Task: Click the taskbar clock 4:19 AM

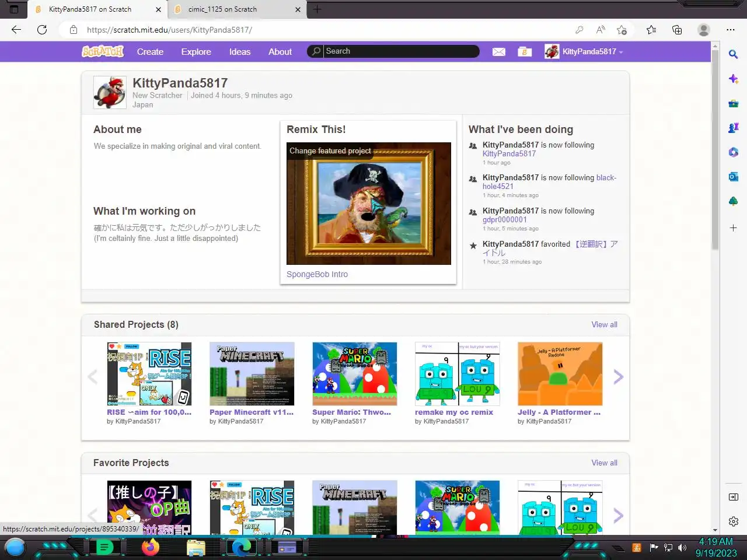Action: pyautogui.click(x=716, y=541)
